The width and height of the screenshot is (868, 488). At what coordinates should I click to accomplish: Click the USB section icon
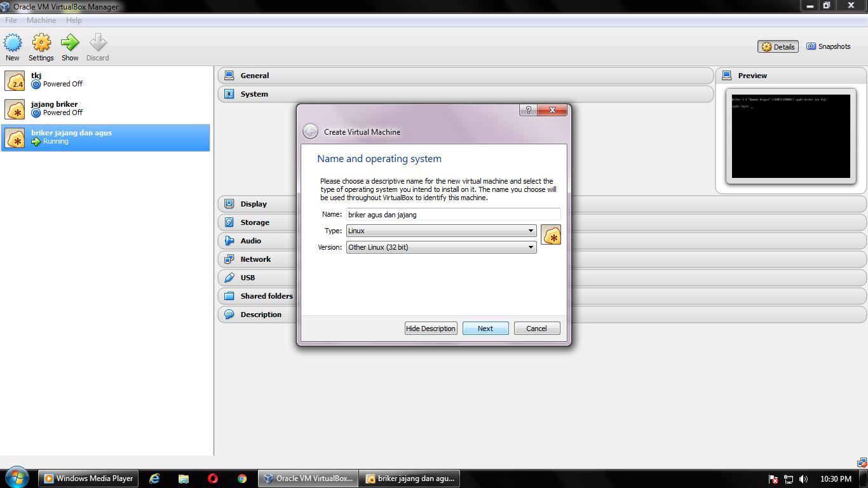[229, 278]
